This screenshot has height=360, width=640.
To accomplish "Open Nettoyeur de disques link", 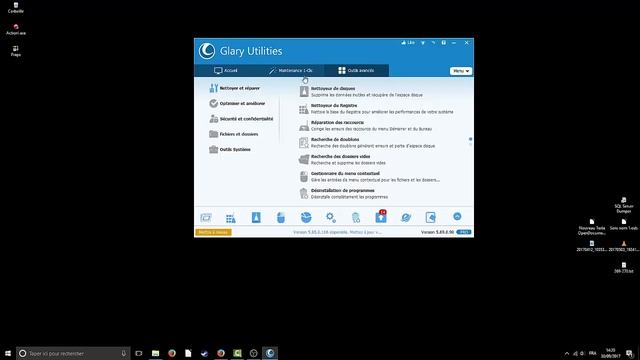I will click(333, 89).
